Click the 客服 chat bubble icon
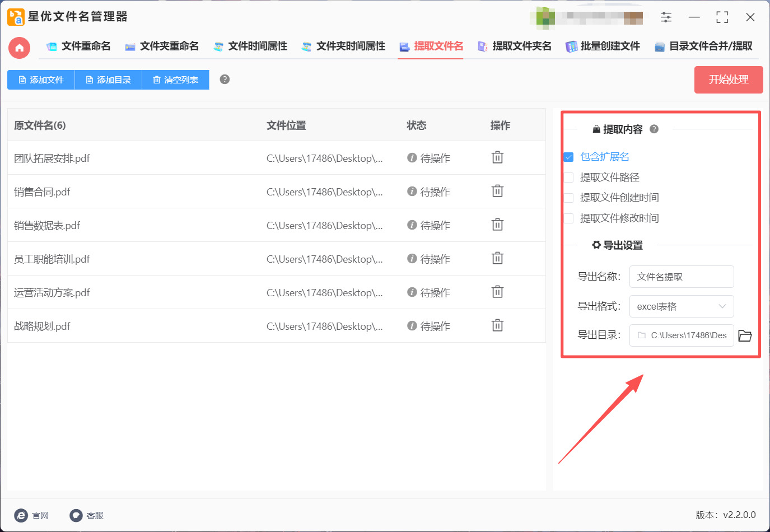 (76, 515)
